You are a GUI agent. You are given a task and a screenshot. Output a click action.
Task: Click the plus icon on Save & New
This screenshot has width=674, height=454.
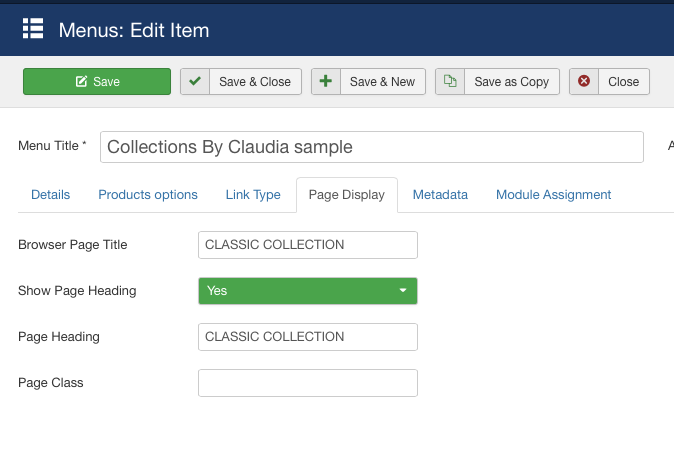click(326, 82)
